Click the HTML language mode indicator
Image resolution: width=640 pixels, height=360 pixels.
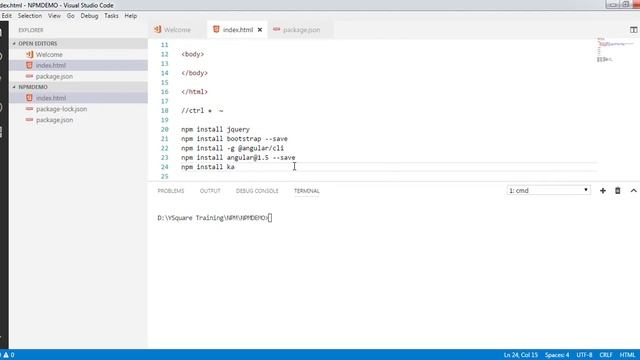point(627,355)
